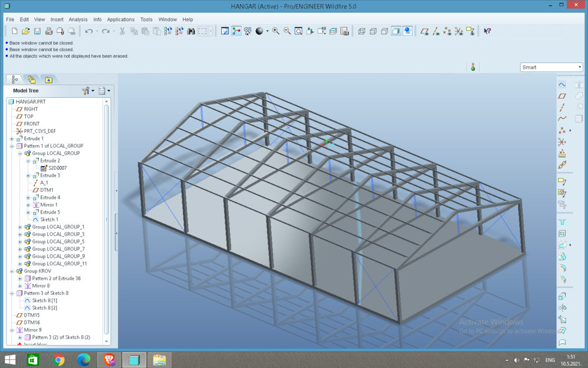Zoom out with the magnifier minus icon
The image size is (588, 368).
(x=287, y=31)
